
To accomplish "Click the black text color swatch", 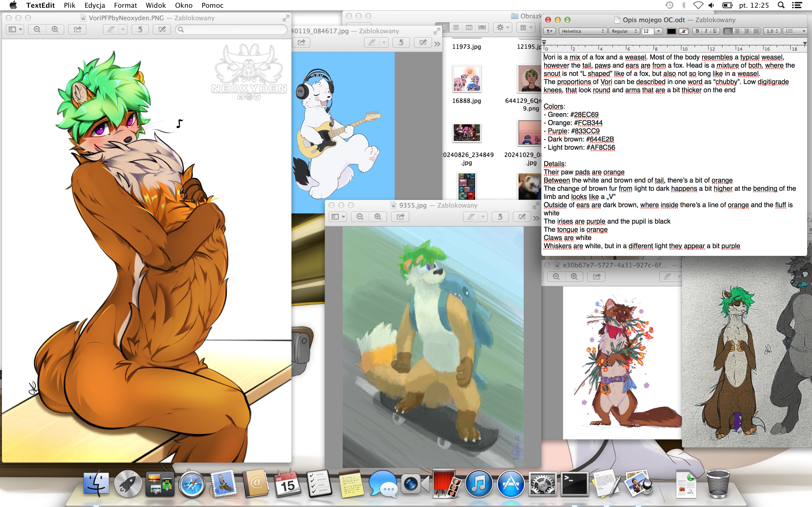I will pos(671,31).
